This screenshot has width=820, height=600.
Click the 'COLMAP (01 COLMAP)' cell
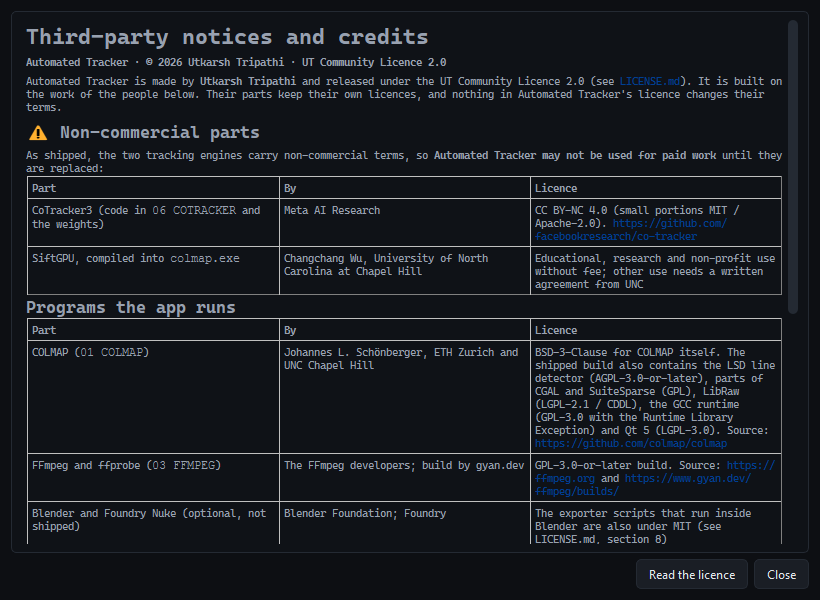tap(153, 397)
